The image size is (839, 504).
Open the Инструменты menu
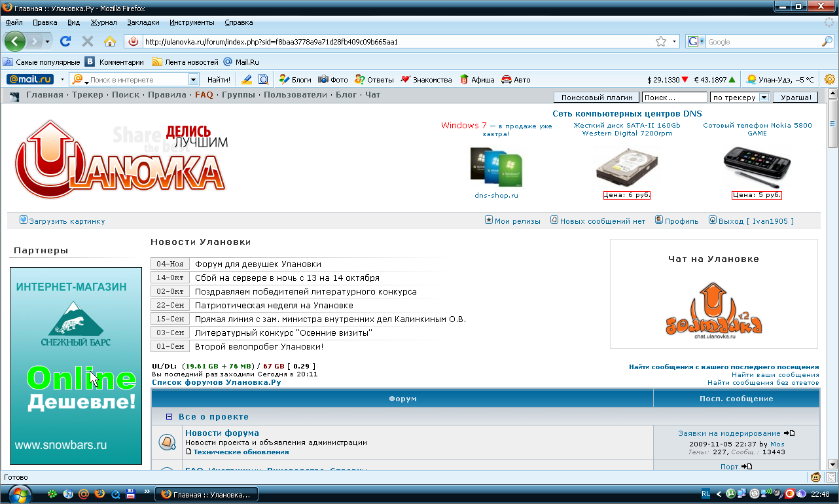click(x=192, y=22)
